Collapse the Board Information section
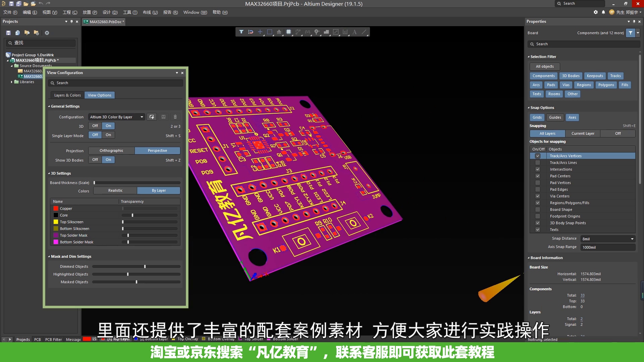Viewport: 644px width, 362px height. (530, 258)
